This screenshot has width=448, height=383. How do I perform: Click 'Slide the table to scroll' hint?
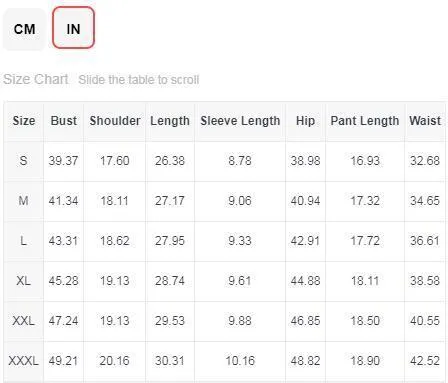pyautogui.click(x=139, y=80)
